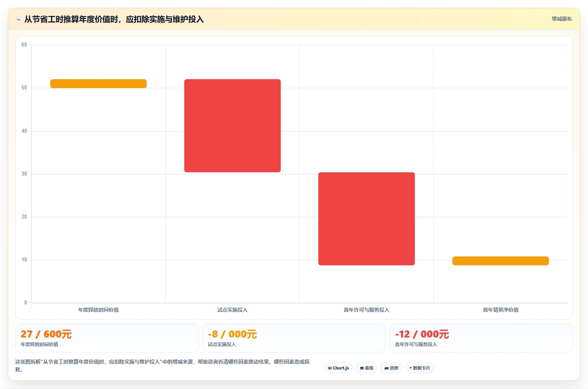Click y-axis value 40
Screen dimensions: 588x389
[x=24, y=131]
